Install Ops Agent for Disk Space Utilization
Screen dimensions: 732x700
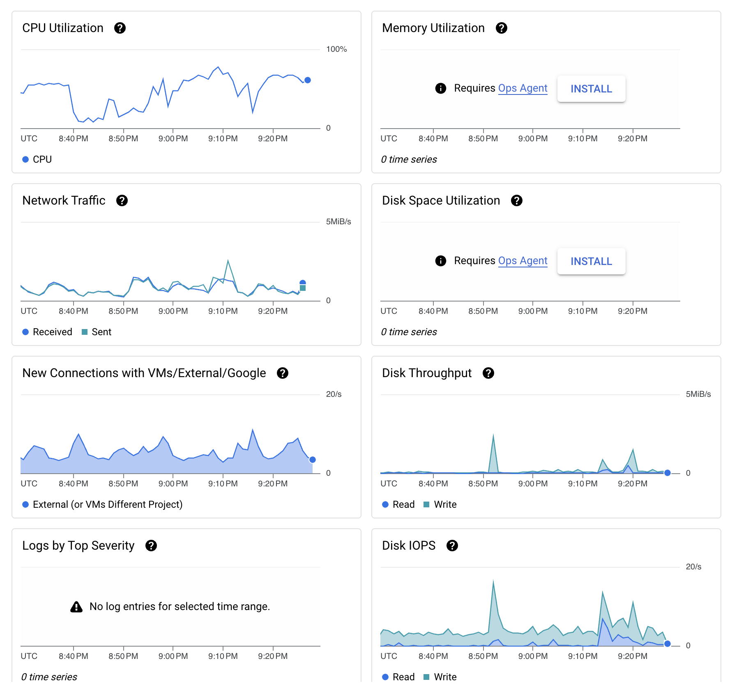591,261
